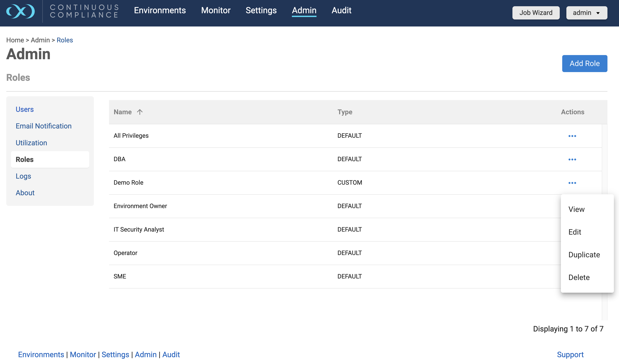Choose Edit in the actions popup
This screenshot has width=619, height=364.
click(575, 232)
